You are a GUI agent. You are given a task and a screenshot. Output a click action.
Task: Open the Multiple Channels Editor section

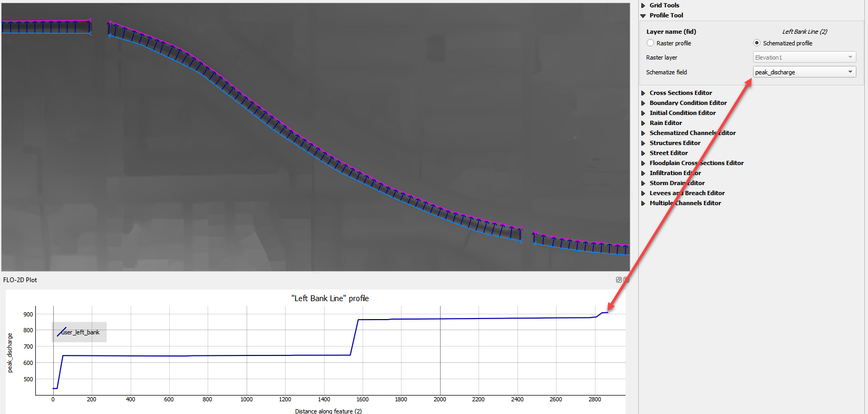pos(643,203)
